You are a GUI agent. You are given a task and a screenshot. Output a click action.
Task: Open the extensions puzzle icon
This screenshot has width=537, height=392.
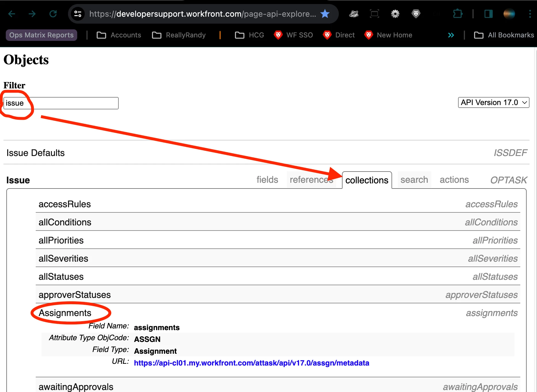coord(457,14)
